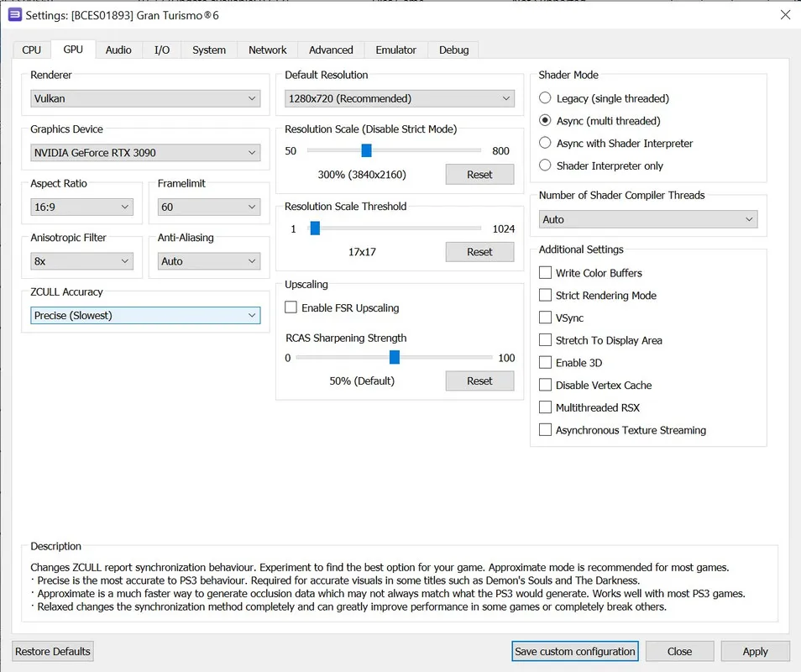The image size is (801, 672).
Task: Open the Debug tab
Action: coord(453,50)
